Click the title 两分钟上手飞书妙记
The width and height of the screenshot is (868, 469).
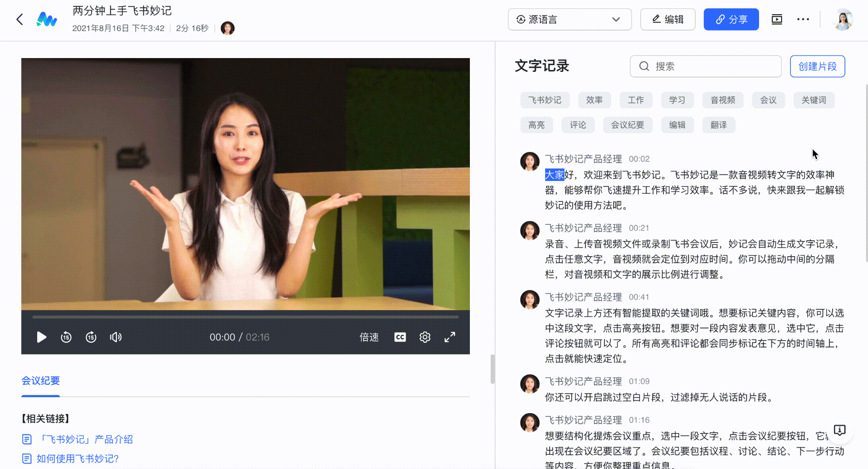coord(122,11)
